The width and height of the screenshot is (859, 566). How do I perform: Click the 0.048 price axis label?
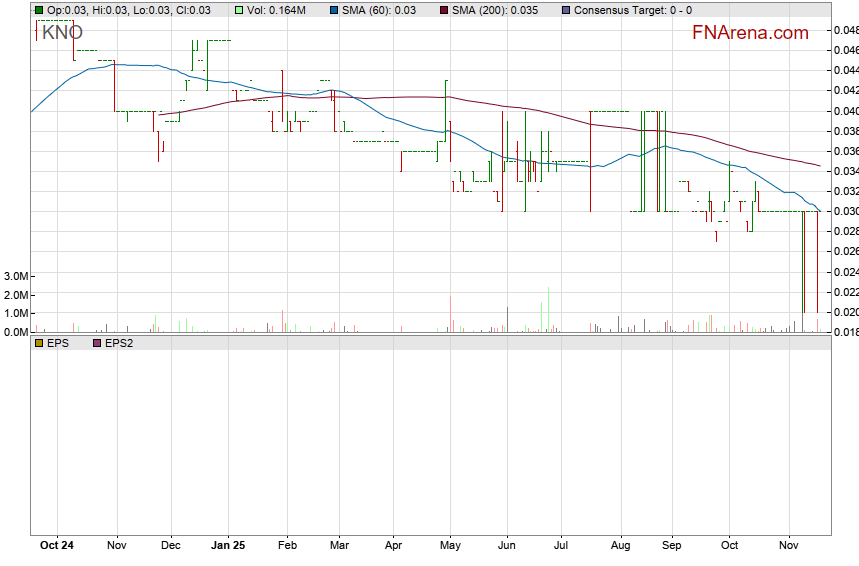pos(845,30)
